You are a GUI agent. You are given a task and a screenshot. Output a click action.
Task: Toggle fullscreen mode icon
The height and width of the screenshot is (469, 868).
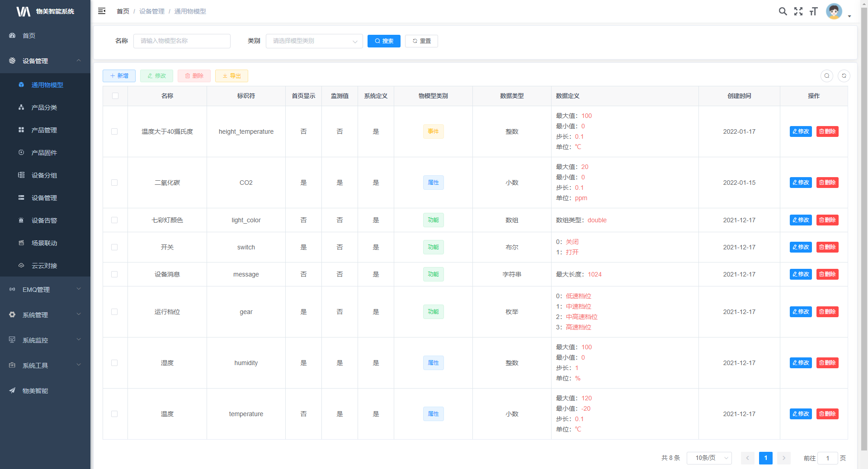pyautogui.click(x=798, y=11)
